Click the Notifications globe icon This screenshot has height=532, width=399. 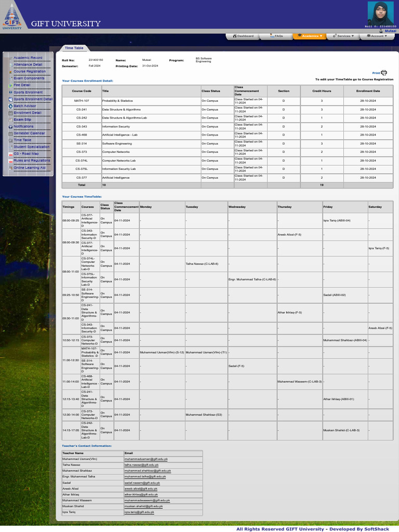[10, 127]
